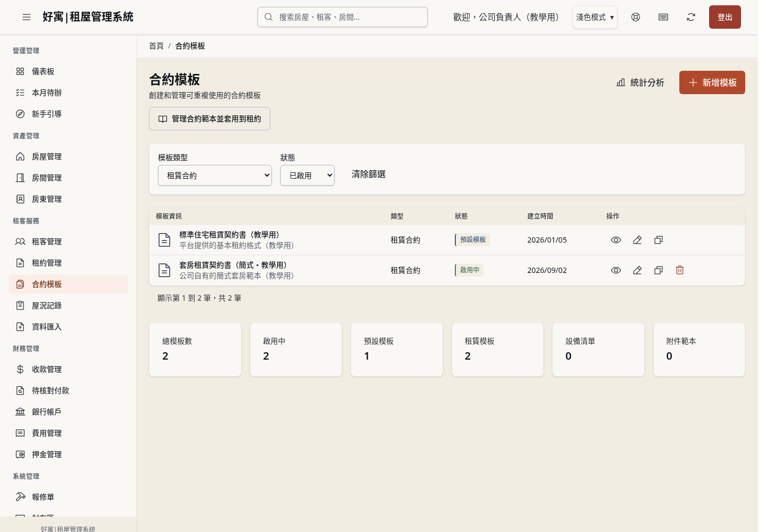This screenshot has height=532, width=766.
Task: Click the keyboard shortcuts icon in header
Action: tap(663, 17)
